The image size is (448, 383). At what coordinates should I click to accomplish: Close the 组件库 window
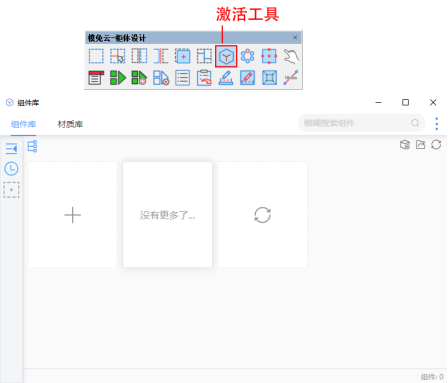click(433, 102)
